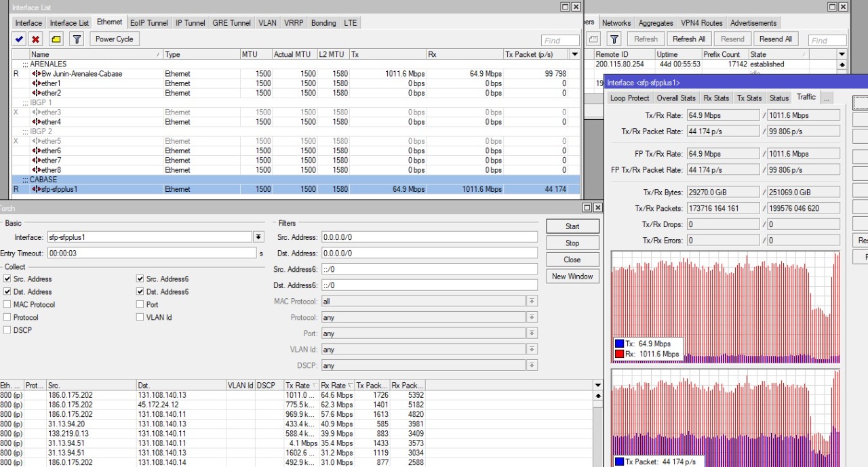The height and width of the screenshot is (467, 868).
Task: Click the Entry Timeout input field
Action: 151,253
